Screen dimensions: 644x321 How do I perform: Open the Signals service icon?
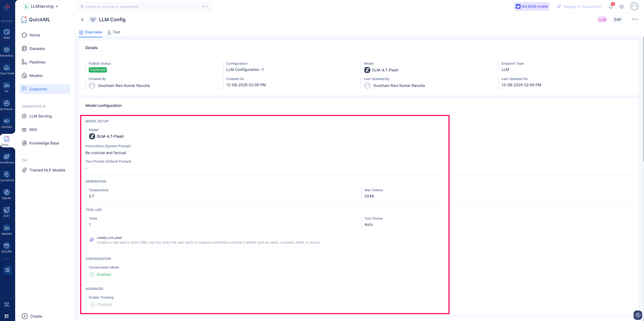click(x=7, y=192)
